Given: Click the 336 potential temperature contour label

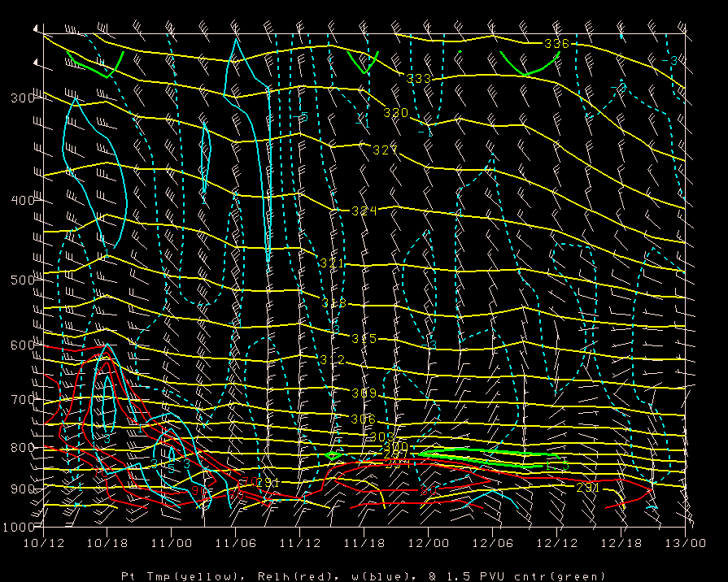Looking at the screenshot, I should point(556,43).
